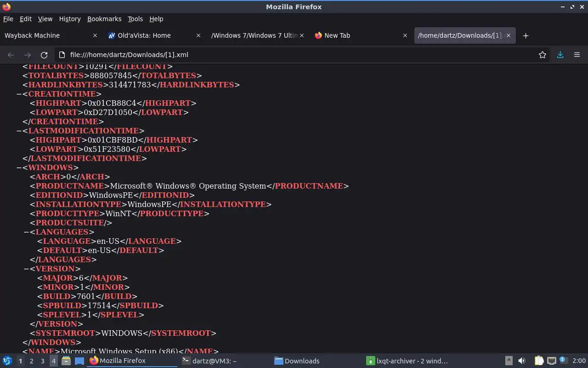Close the /Windows 7/Windows 7 Ultimate tab
588x368 pixels.
pos(302,35)
